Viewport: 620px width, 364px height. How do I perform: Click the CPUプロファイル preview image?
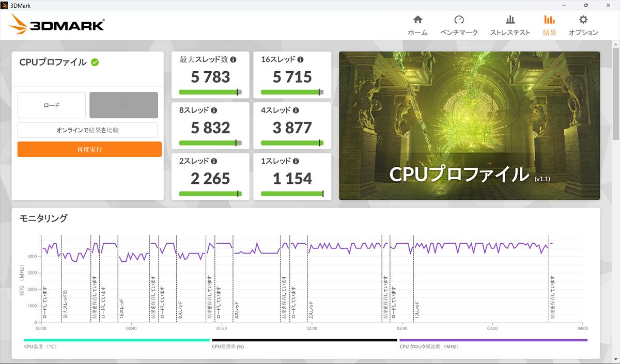tap(469, 125)
